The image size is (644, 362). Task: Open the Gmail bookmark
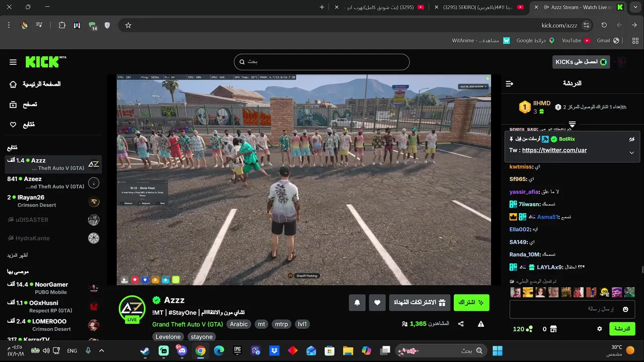pos(608,40)
